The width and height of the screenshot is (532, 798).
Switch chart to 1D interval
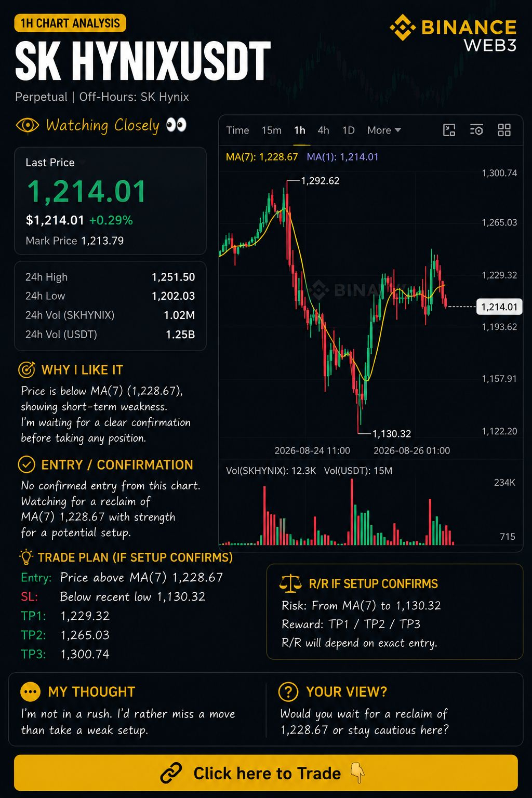(348, 130)
